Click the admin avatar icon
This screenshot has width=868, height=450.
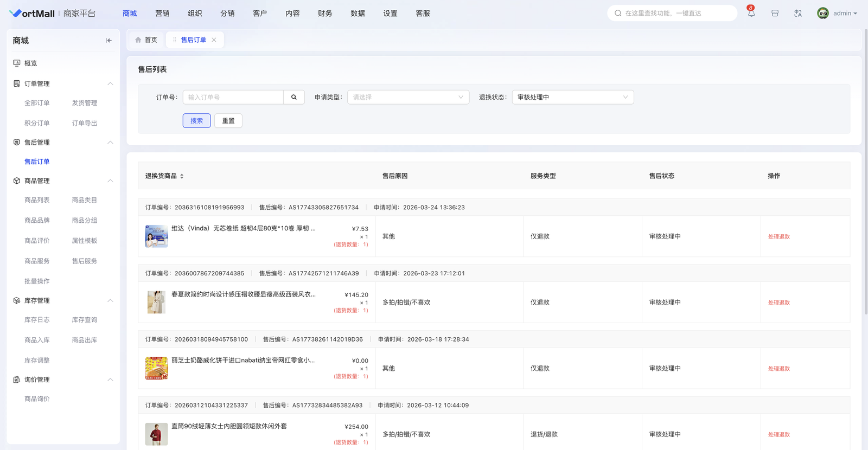click(x=822, y=14)
